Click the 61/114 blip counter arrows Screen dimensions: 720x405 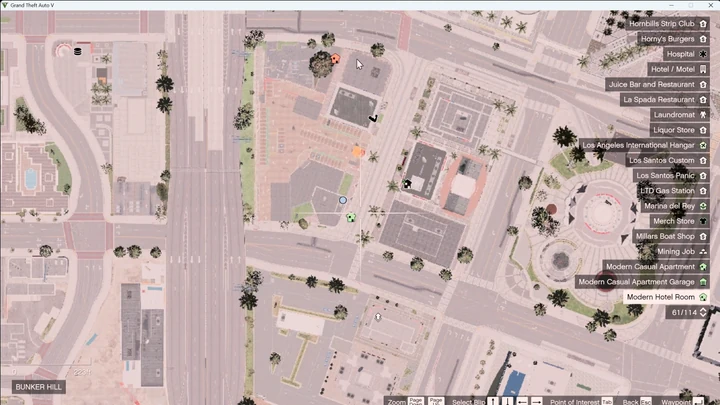(x=703, y=313)
